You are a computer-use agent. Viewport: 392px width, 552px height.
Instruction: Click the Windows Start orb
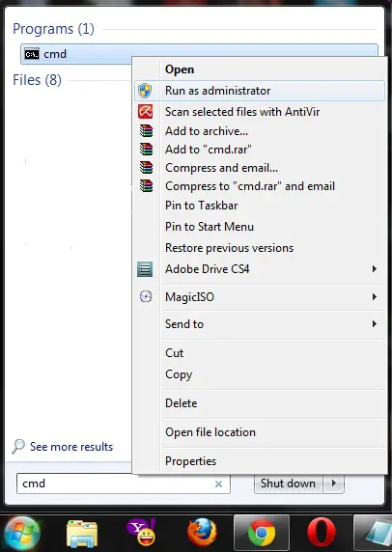click(22, 533)
